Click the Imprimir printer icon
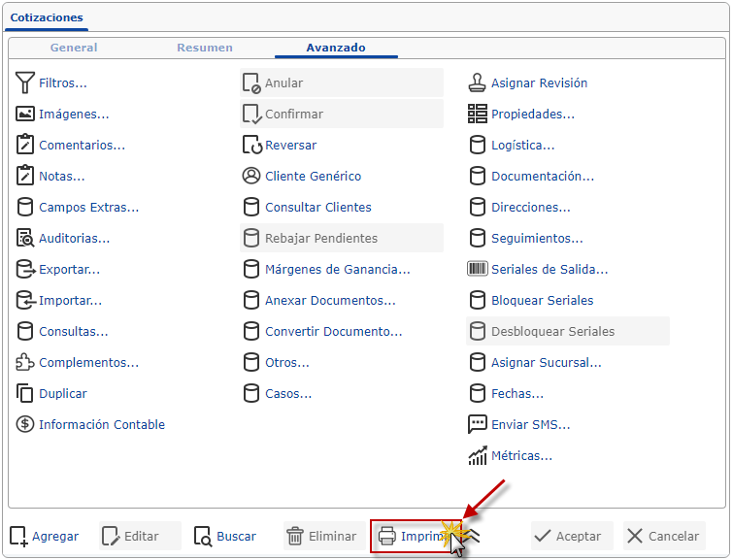 387,536
